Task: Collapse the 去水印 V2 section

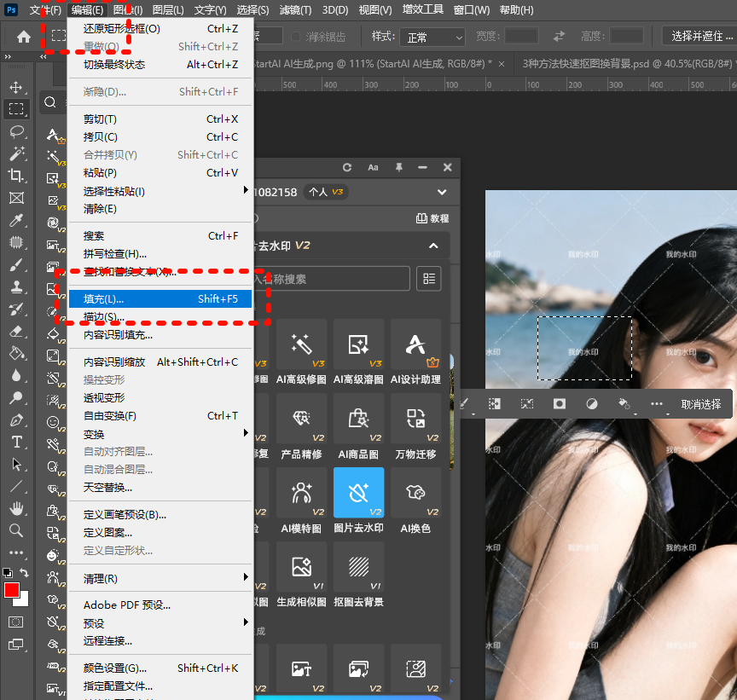Action: pyautogui.click(x=433, y=246)
